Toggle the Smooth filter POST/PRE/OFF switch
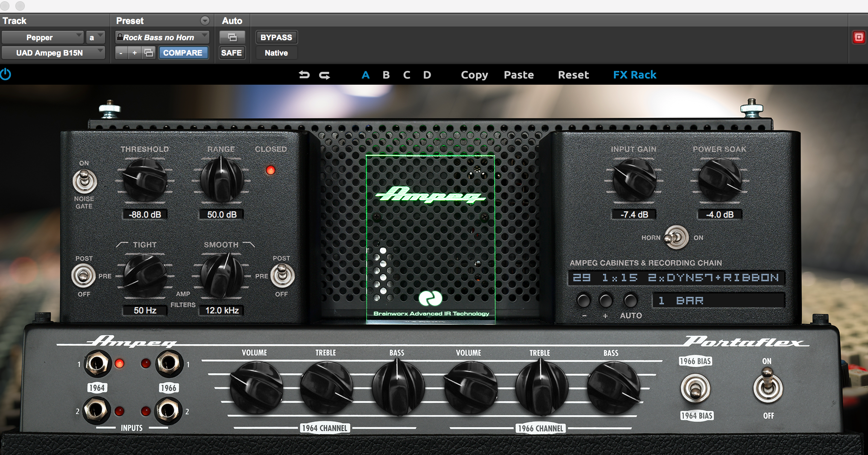 (282, 275)
